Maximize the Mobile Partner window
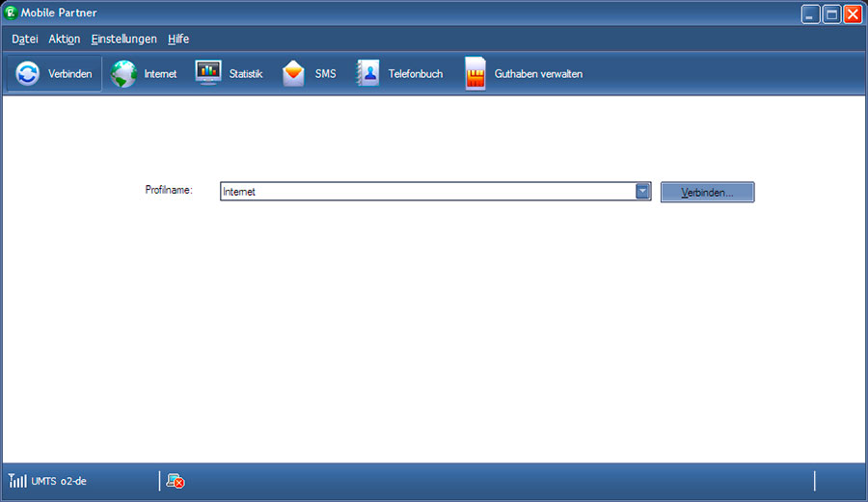The width and height of the screenshot is (868, 502). pos(831,14)
